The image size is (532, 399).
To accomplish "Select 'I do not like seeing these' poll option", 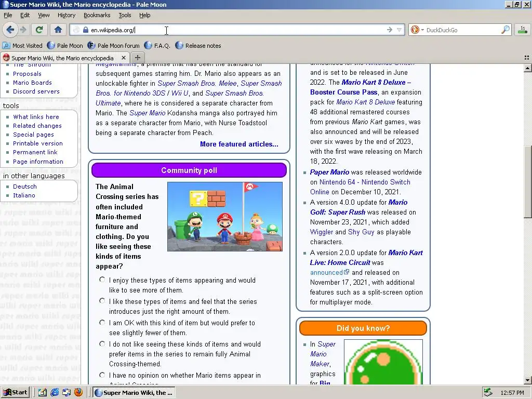I will [102, 344].
